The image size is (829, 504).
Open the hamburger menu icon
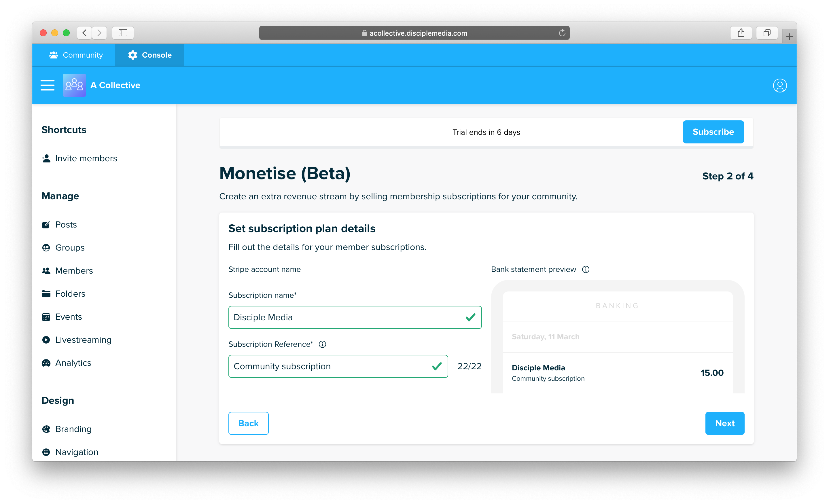click(48, 85)
